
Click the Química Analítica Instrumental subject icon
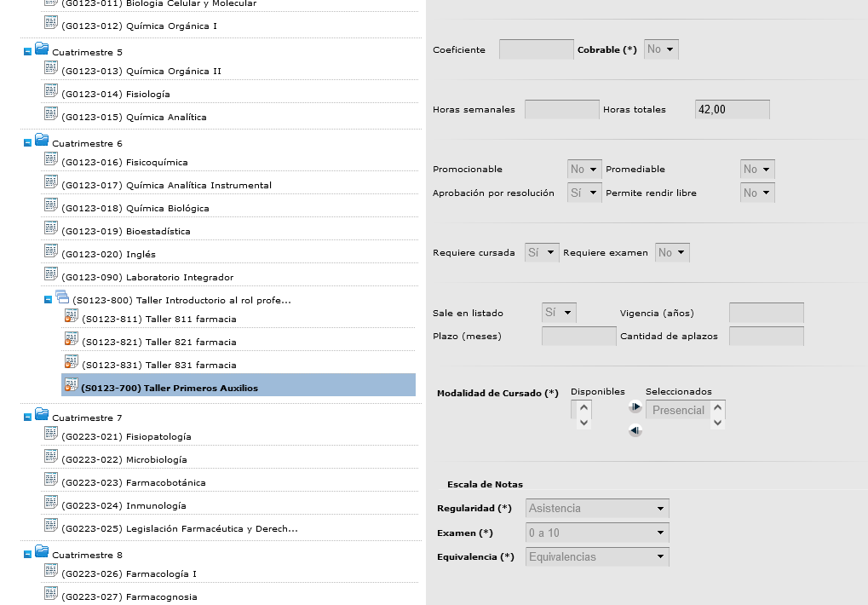point(51,181)
